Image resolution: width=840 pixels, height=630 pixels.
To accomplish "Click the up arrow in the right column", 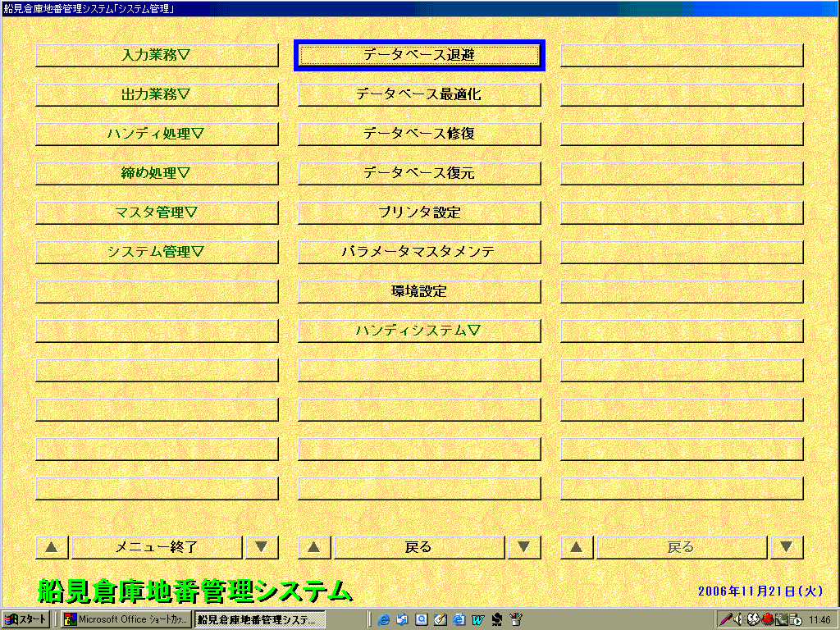I will (576, 547).
